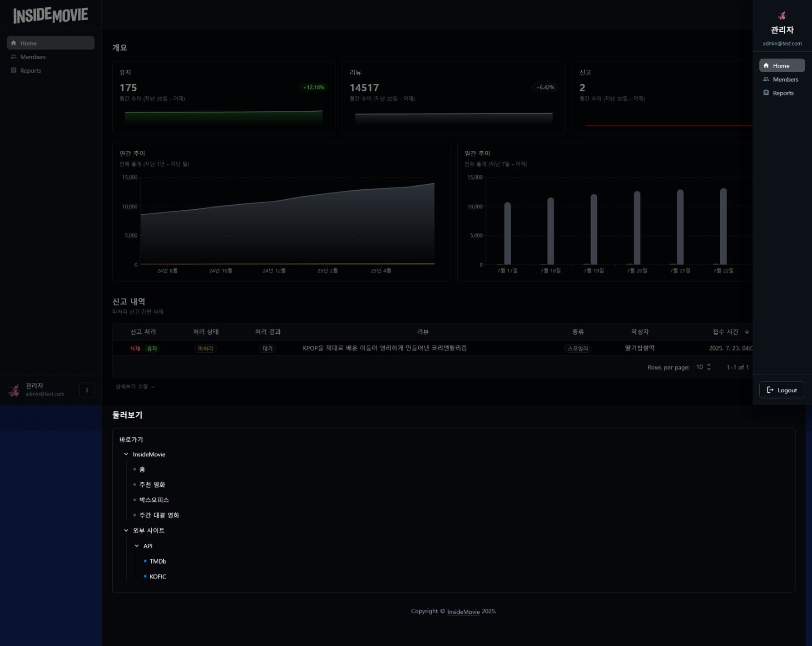This screenshot has height=646, width=812.
Task: Click the Reports document icon in the right drawer
Action: click(x=766, y=93)
